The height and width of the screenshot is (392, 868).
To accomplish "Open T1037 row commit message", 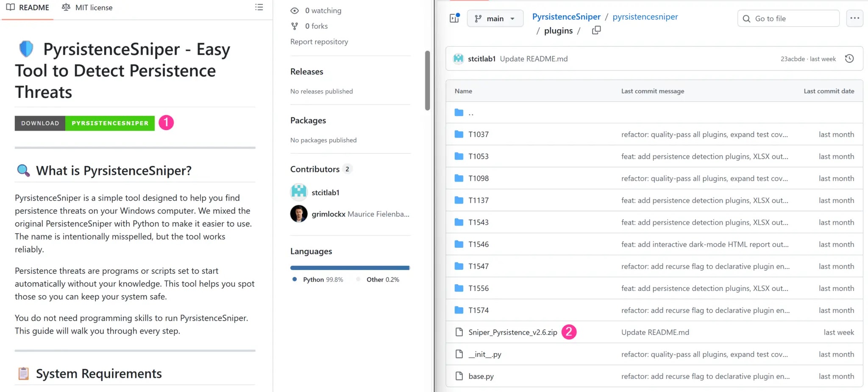I will [704, 135].
